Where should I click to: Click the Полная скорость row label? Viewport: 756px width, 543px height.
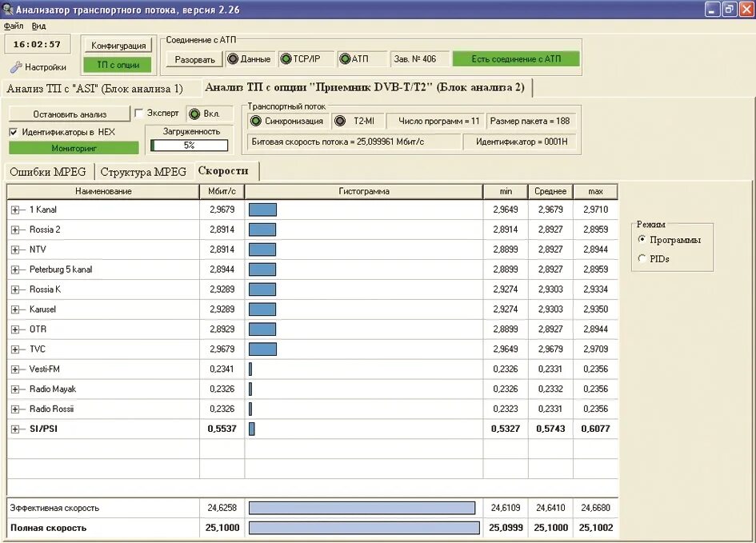[x=48, y=528]
